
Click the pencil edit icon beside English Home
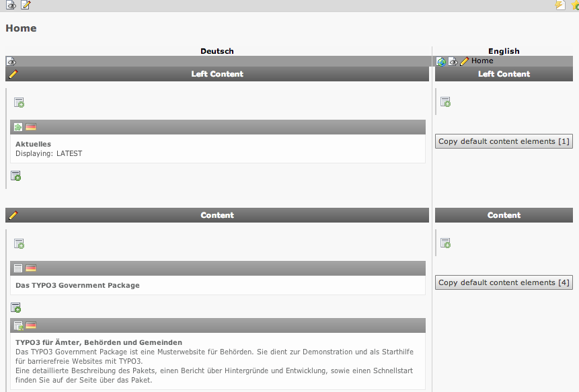tap(464, 61)
